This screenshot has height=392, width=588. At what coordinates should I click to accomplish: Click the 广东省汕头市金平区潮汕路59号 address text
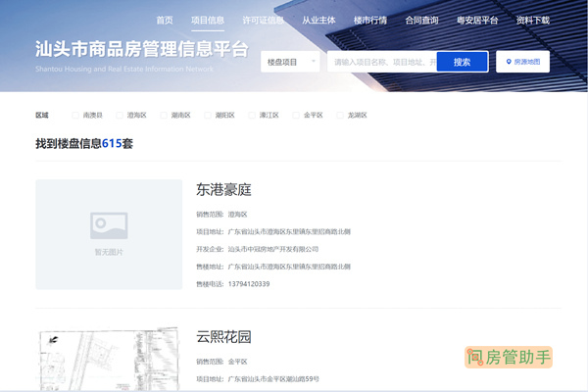[x=273, y=379]
